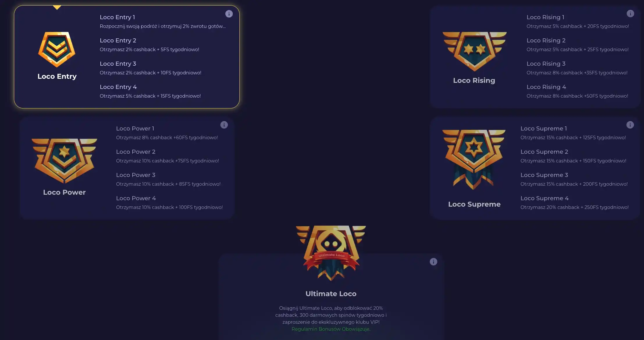
Task: Open info icon on Loco Entry card
Action: tap(229, 14)
